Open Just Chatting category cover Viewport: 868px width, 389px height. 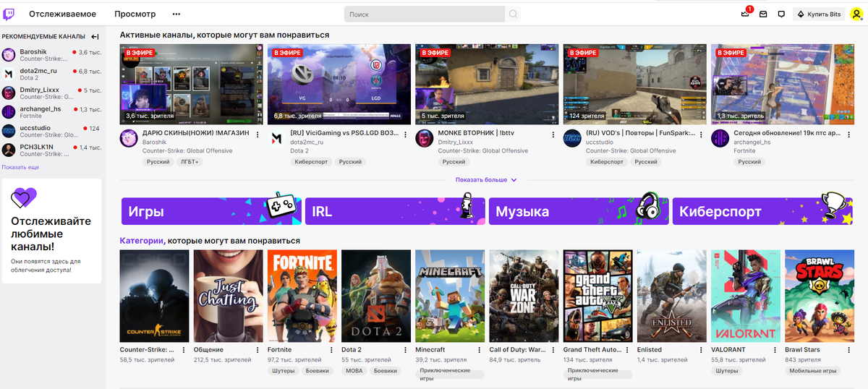(x=228, y=296)
